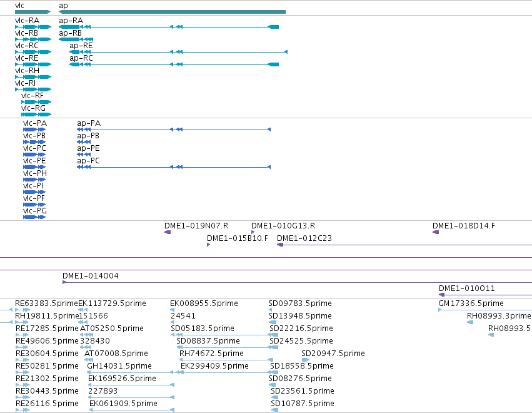This screenshot has width=532, height=413.
Task: Select EK113729.5prime EST
Action: [x=83, y=309]
